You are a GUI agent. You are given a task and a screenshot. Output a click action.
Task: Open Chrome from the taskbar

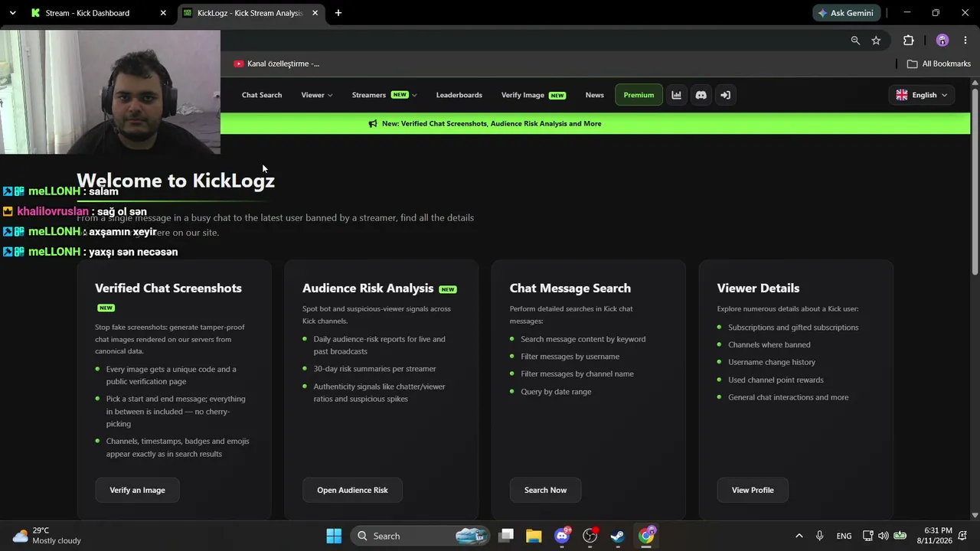tap(646, 536)
